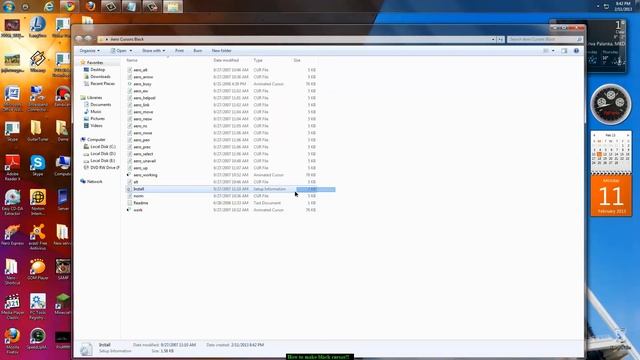Screen dimensions: 640x360
Task: Click Print in the Explorer toolbar
Action: (x=179, y=51)
